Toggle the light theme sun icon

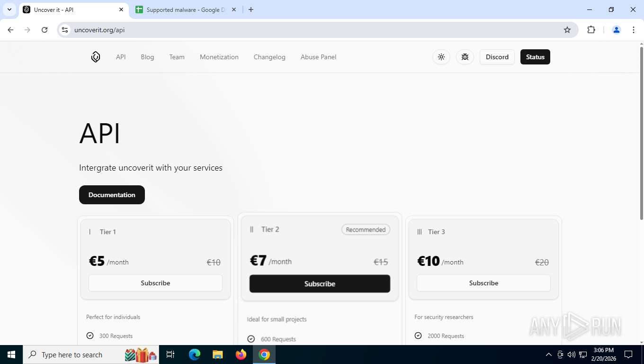[x=441, y=57]
